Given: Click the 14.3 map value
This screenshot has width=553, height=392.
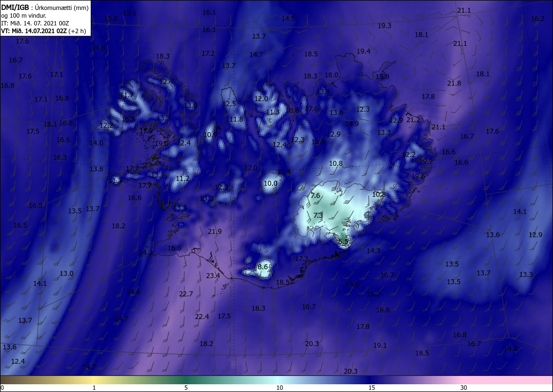Looking at the screenshot, I should click(373, 250).
